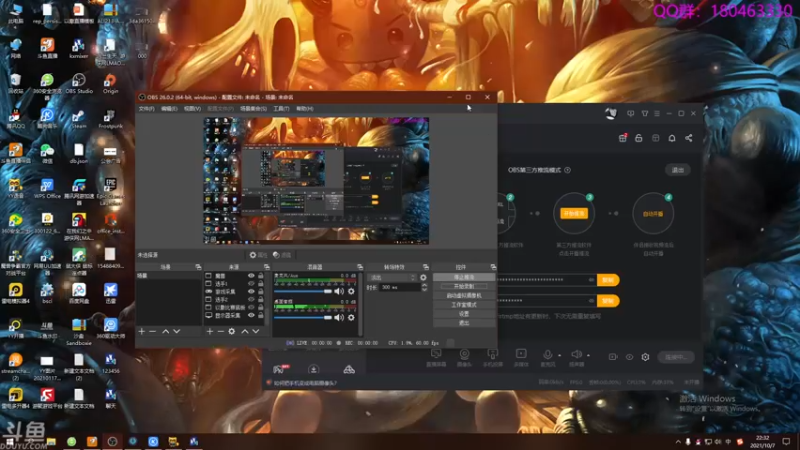The width and height of the screenshot is (800, 450).
Task: Toggle visibility of 游戏采集 source
Action: 251,291
